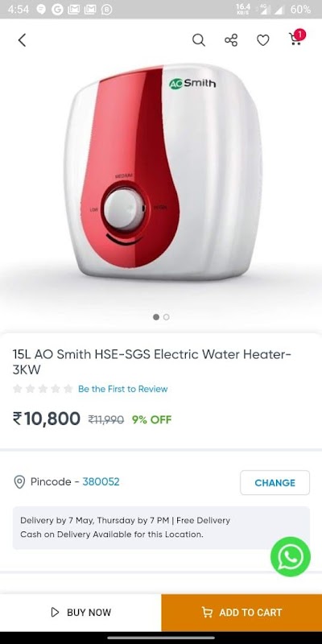Tap the product title 15L AO Smith HSE-SGS

pyautogui.click(x=152, y=361)
